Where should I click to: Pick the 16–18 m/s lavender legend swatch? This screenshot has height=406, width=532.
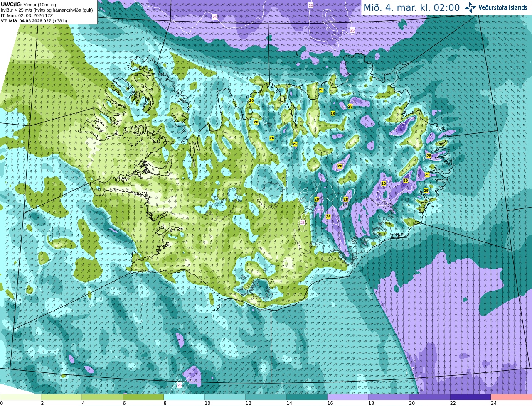tap(348, 397)
